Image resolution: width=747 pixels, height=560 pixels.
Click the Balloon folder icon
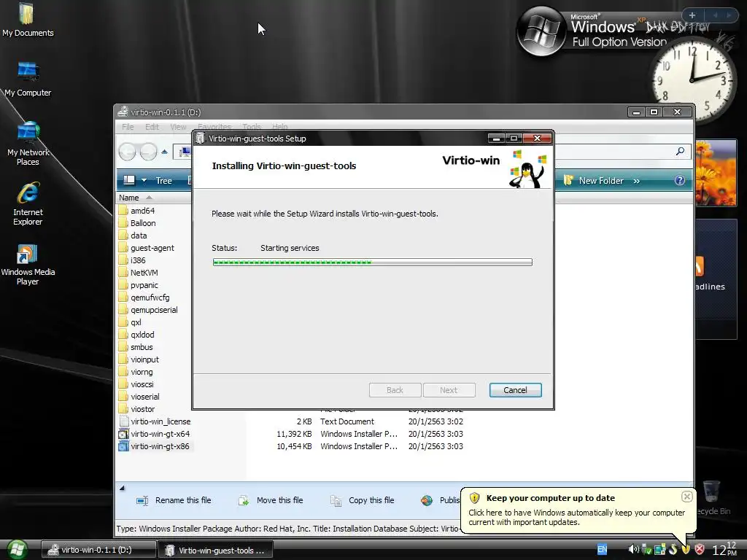123,223
